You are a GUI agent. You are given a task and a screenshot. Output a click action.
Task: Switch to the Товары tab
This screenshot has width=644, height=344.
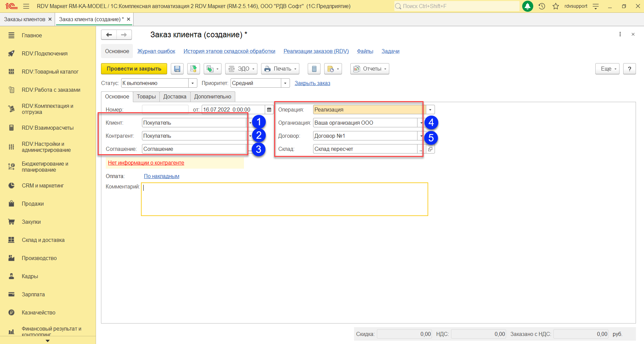pyautogui.click(x=146, y=97)
